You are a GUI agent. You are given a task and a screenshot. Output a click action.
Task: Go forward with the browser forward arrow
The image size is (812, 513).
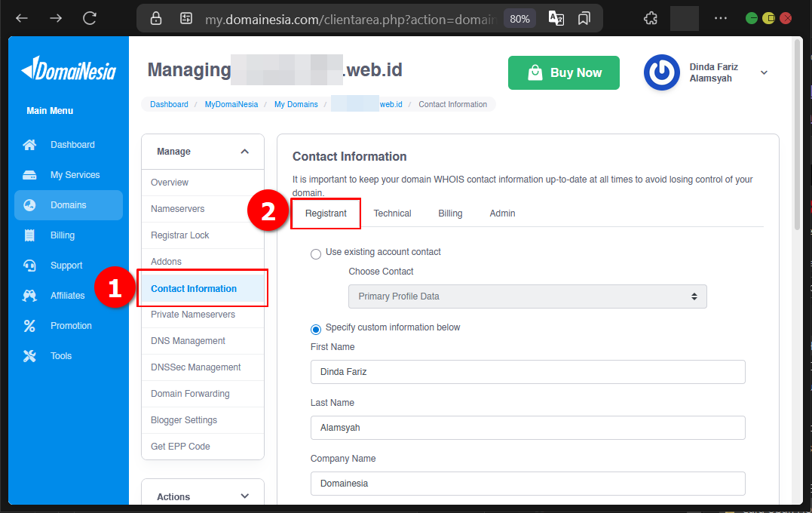[x=55, y=19]
